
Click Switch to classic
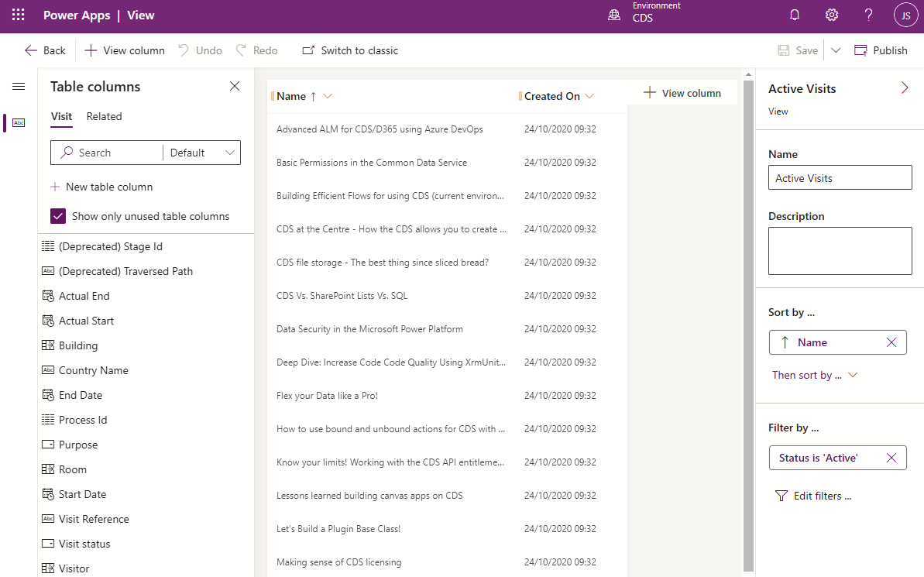(350, 50)
